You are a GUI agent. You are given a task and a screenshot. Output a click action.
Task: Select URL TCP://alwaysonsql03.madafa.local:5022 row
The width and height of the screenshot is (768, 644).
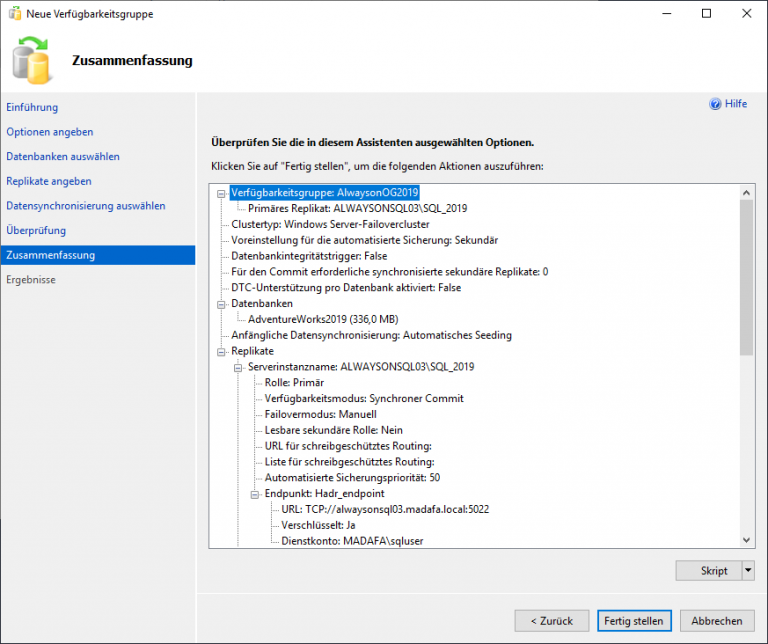point(385,509)
